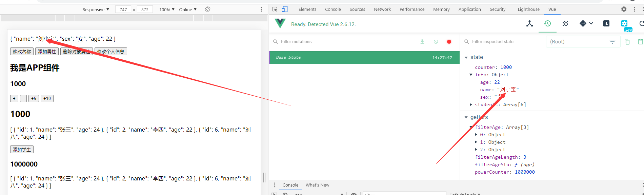This screenshot has height=195, width=644.
Task: Revert all mutations icon
Action: click(x=436, y=42)
